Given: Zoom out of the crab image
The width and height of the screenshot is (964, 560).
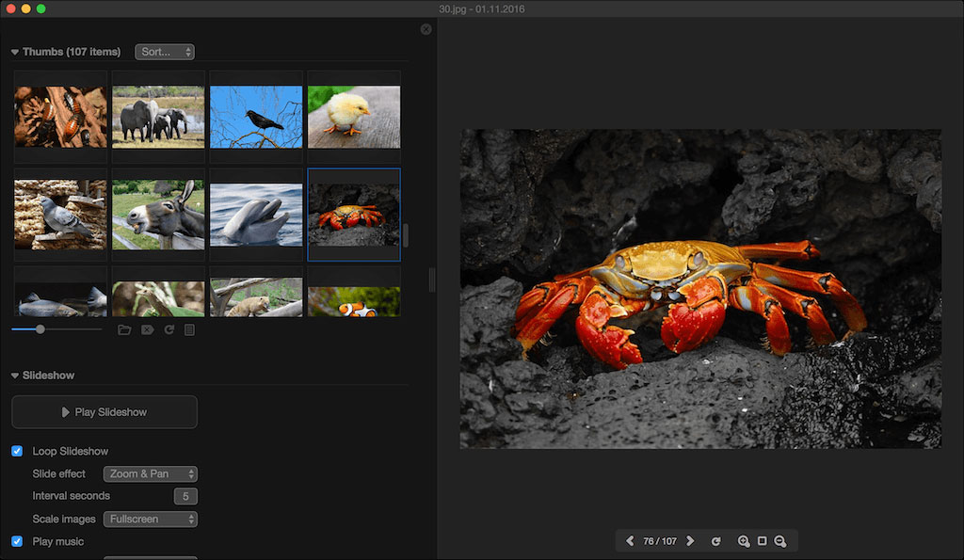Looking at the screenshot, I should [780, 541].
